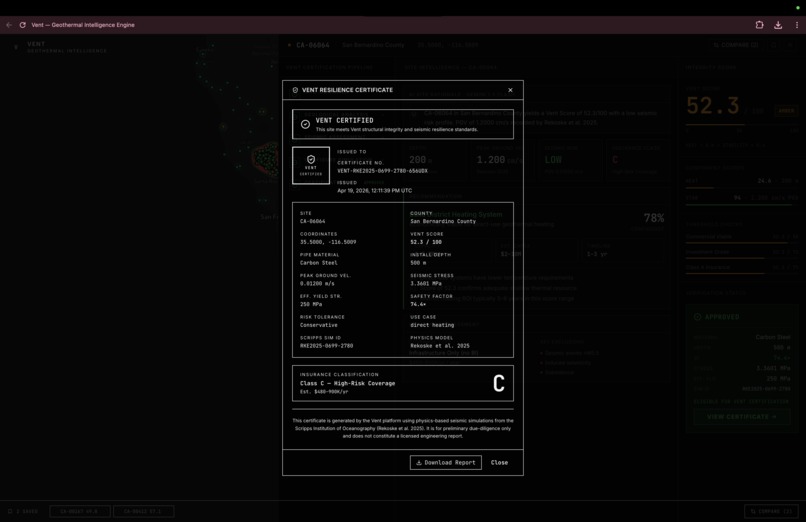Click the Vent Certified shield badge

coord(311,165)
